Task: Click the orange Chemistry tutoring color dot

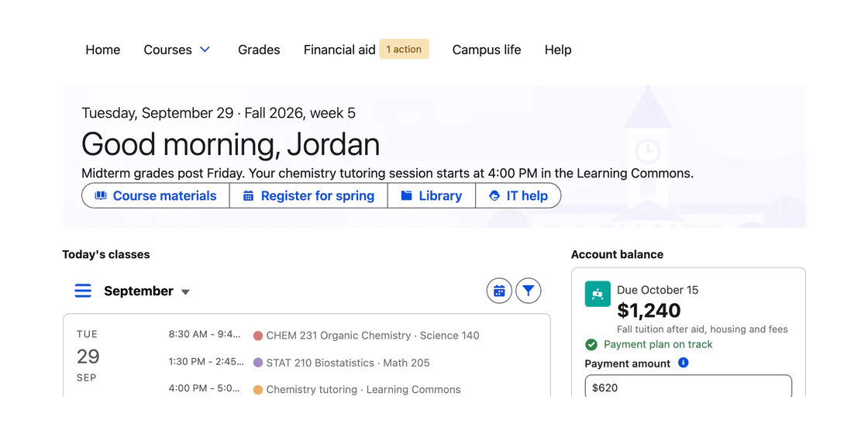Action: tap(257, 390)
